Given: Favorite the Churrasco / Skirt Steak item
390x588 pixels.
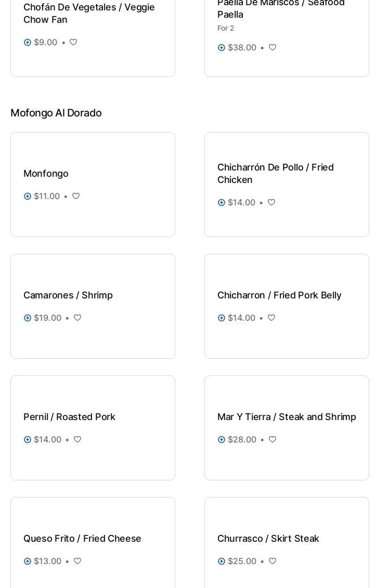Looking at the screenshot, I should pyautogui.click(x=272, y=561).
